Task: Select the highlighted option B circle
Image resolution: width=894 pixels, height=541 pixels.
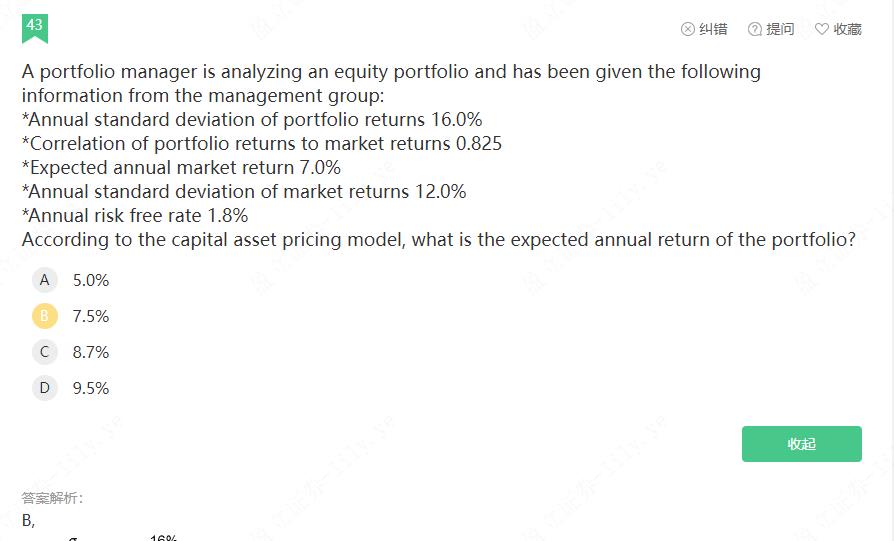Action: tap(45, 316)
